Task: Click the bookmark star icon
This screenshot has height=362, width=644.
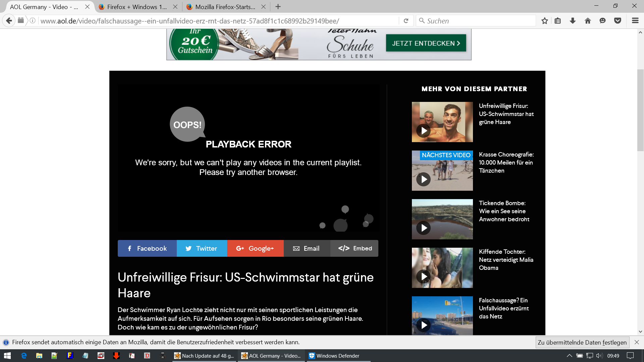Action: (544, 21)
